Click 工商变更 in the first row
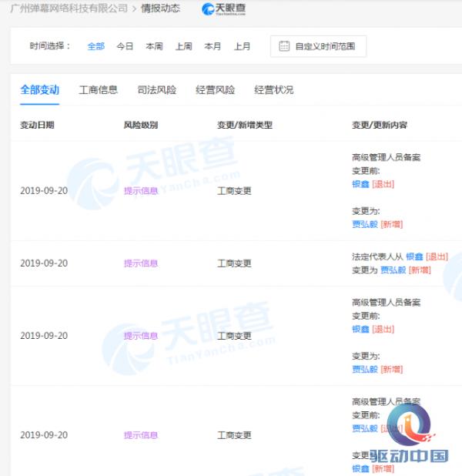The image size is (462, 476). [234, 191]
